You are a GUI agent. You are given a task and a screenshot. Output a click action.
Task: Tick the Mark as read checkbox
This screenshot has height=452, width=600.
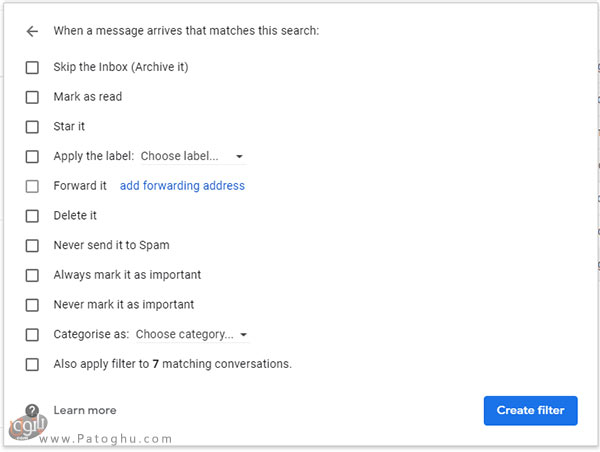point(32,97)
